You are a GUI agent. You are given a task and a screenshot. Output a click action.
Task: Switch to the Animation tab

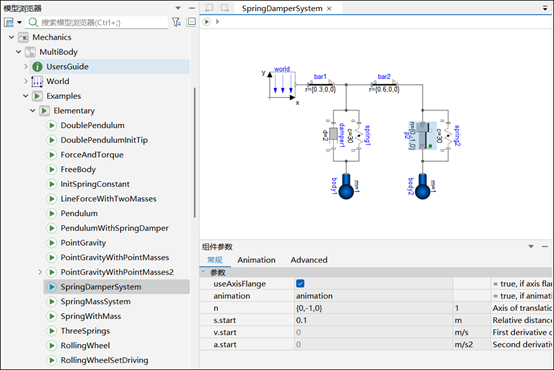coord(257,260)
